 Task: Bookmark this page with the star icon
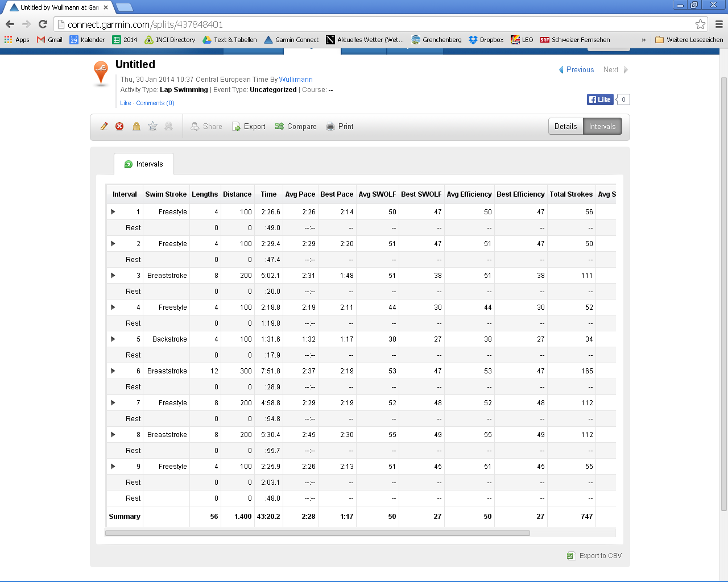pyautogui.click(x=700, y=24)
